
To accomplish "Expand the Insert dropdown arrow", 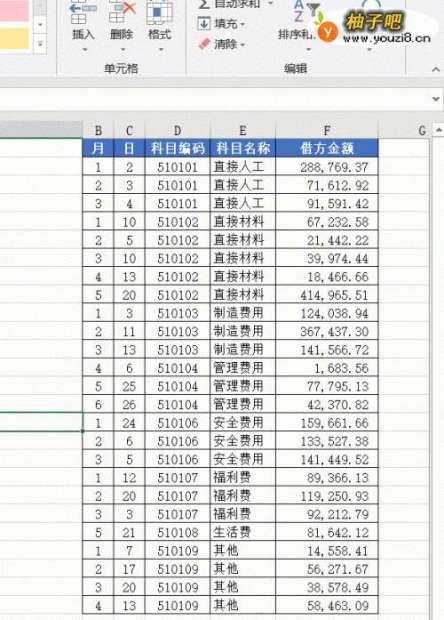I will (x=84, y=50).
